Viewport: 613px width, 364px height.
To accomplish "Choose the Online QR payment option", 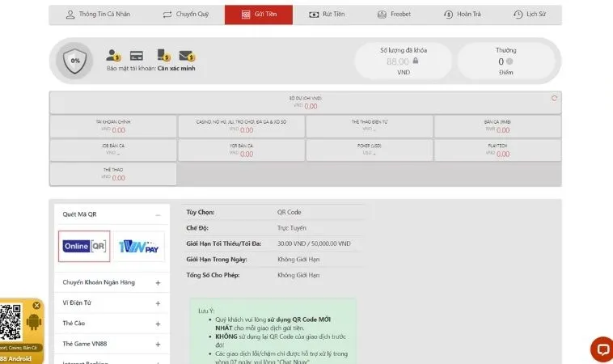I will click(x=84, y=247).
